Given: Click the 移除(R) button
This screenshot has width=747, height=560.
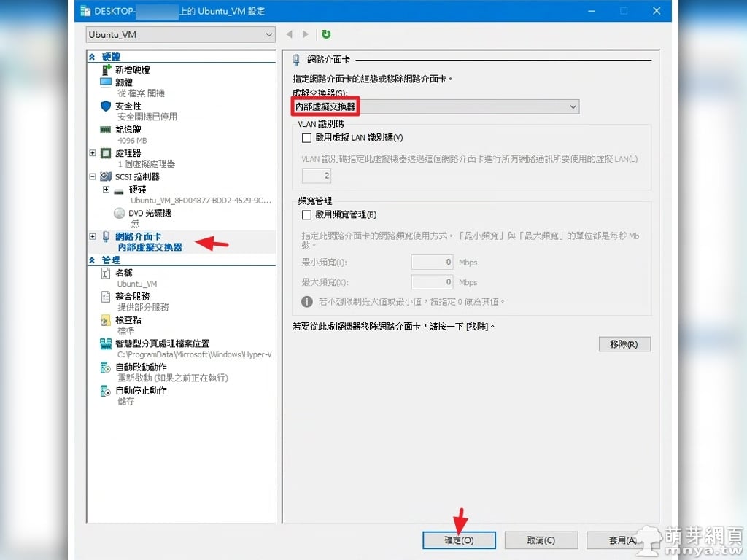Looking at the screenshot, I should pos(624,344).
